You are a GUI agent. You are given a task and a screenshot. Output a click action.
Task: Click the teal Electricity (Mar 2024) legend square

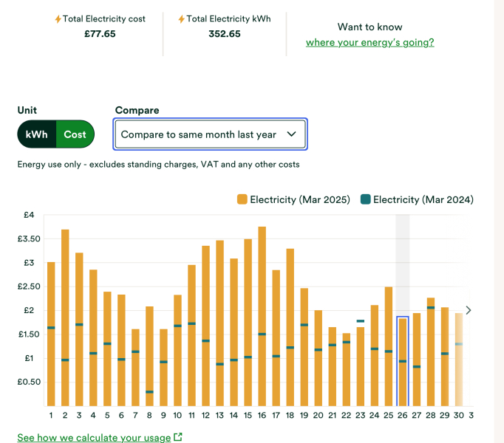click(x=365, y=199)
